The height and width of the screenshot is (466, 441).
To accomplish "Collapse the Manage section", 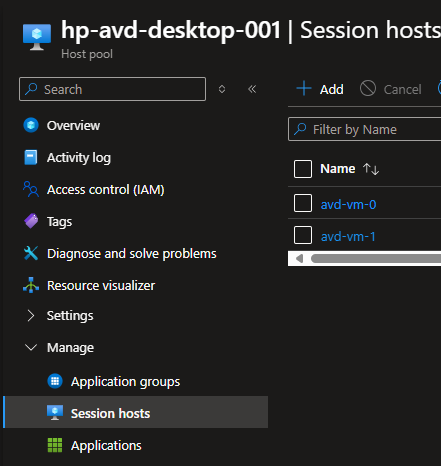I will click(x=31, y=347).
